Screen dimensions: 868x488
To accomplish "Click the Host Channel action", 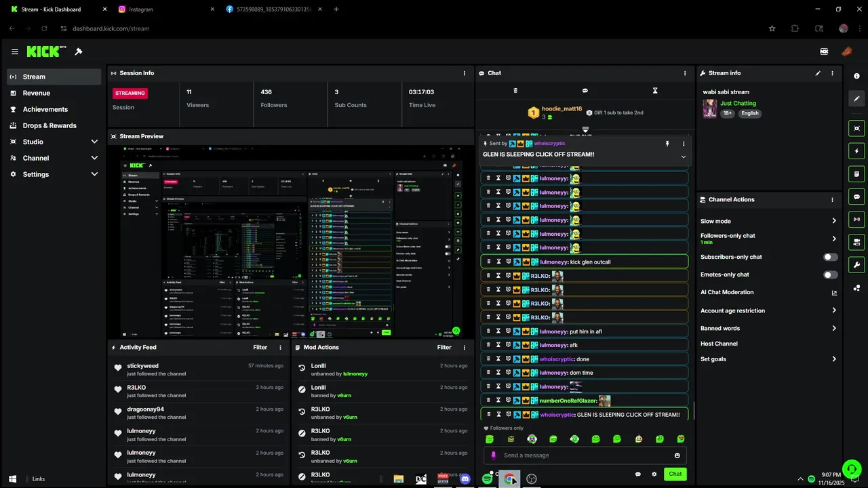I will [x=719, y=344].
